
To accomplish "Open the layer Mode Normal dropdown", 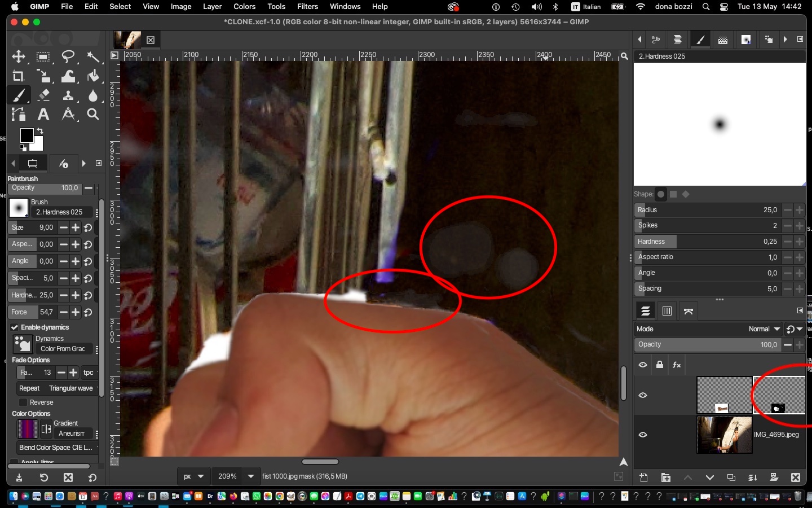I will pyautogui.click(x=709, y=329).
